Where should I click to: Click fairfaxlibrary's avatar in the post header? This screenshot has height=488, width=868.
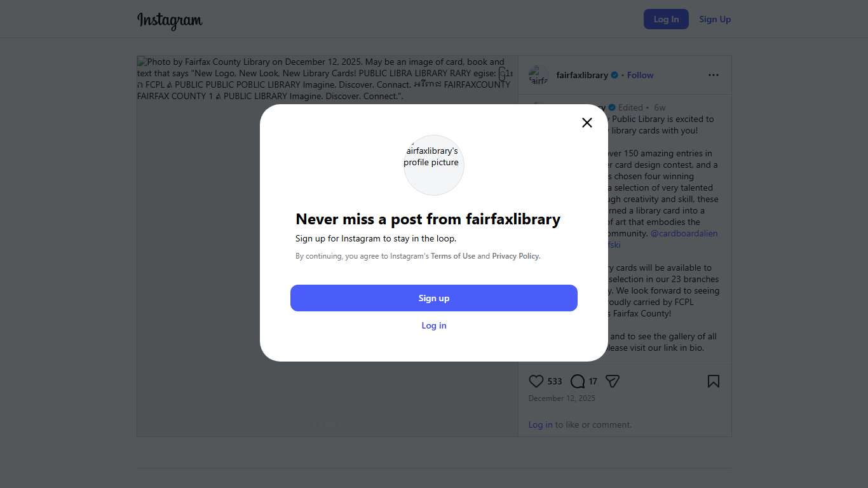(x=539, y=75)
